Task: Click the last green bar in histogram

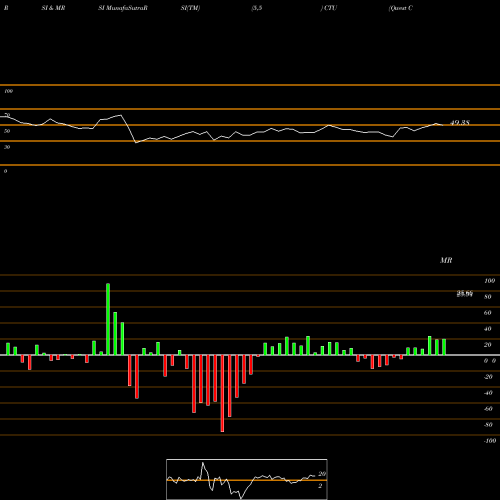Action: 444,347
